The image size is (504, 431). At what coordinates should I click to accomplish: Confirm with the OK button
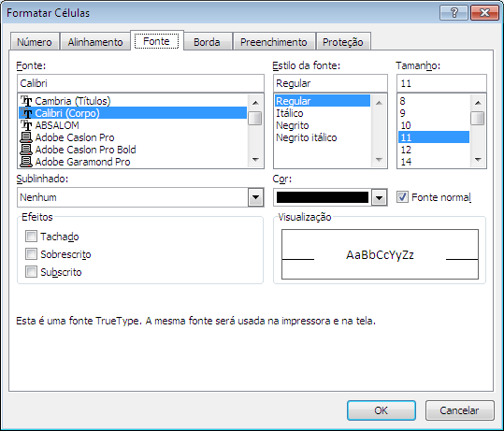(382, 410)
